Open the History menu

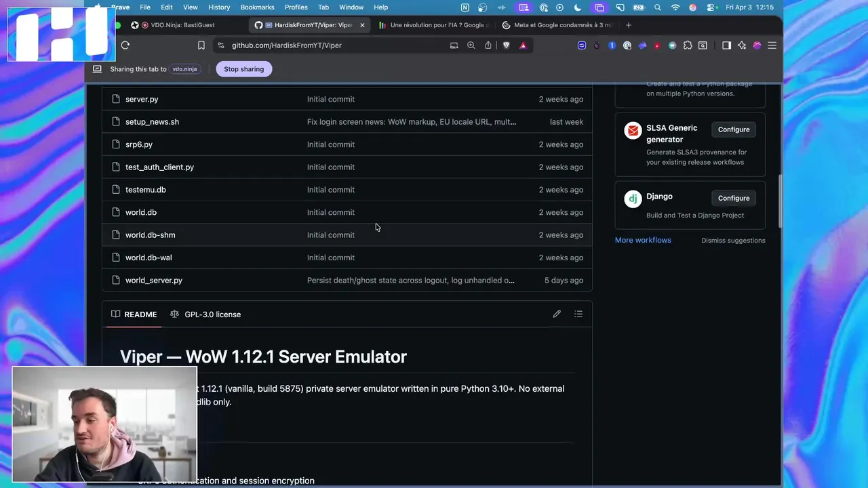pyautogui.click(x=219, y=7)
